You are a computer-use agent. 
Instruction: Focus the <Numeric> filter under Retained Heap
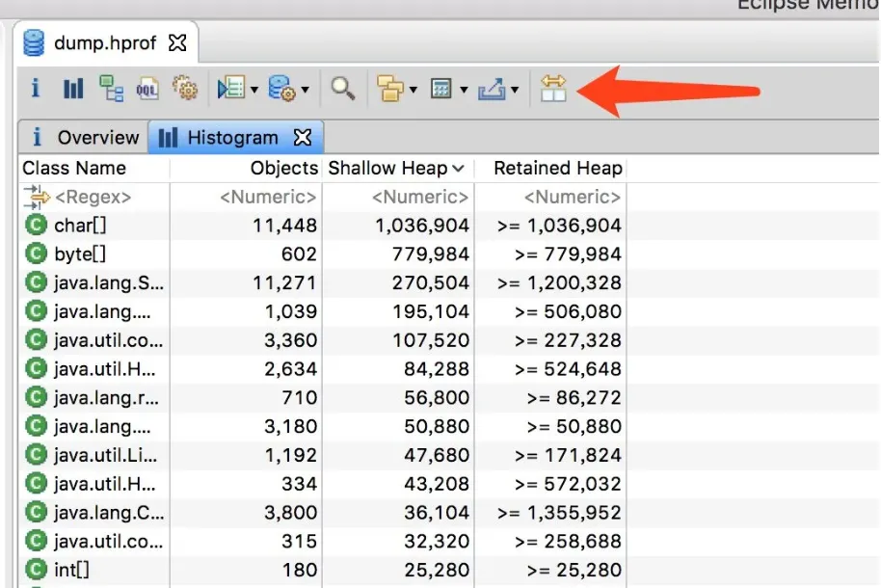point(550,197)
